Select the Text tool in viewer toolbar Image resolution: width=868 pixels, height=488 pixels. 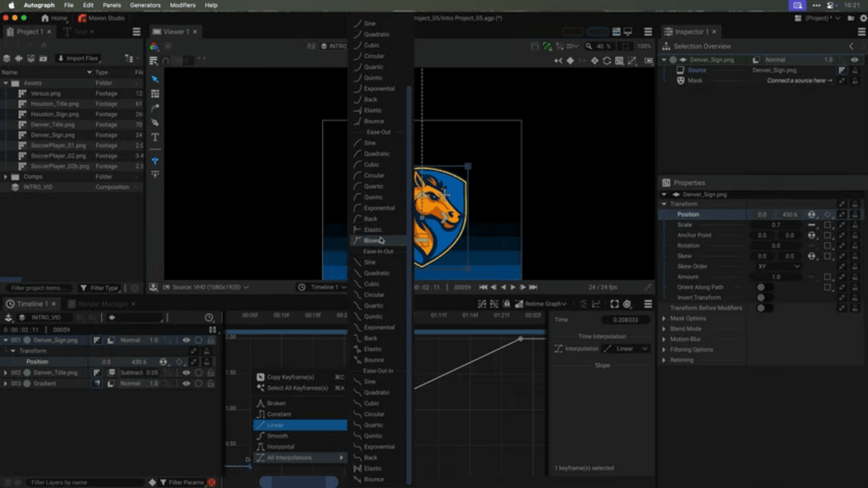[x=155, y=137]
